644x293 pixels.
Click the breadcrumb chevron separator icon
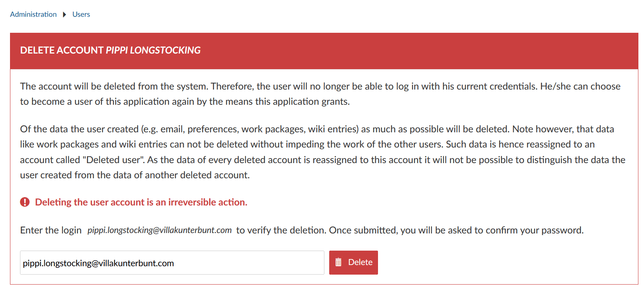point(64,14)
